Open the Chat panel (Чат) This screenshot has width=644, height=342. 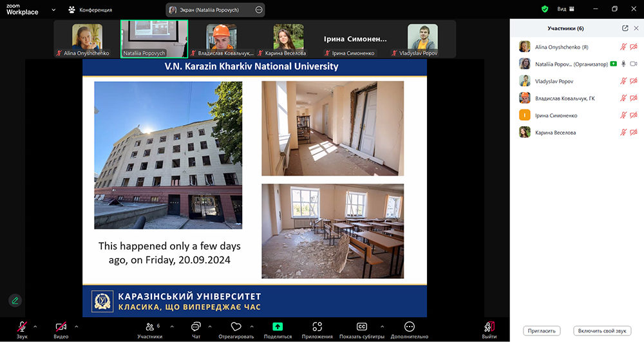[x=196, y=327]
